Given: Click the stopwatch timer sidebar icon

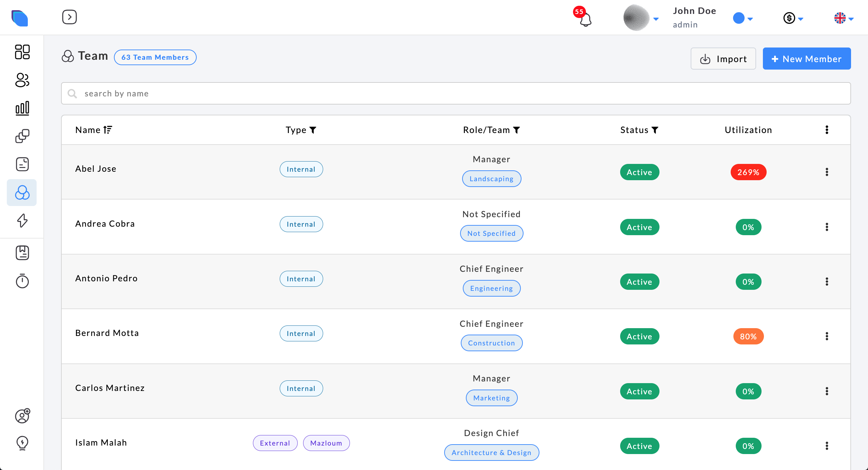Looking at the screenshot, I should [x=22, y=281].
